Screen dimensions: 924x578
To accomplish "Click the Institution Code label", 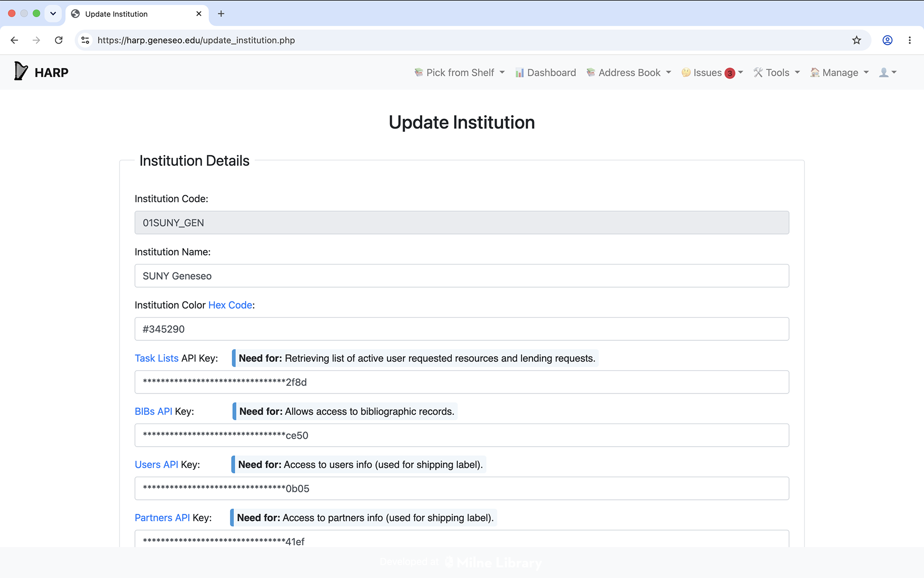I will 171,199.
